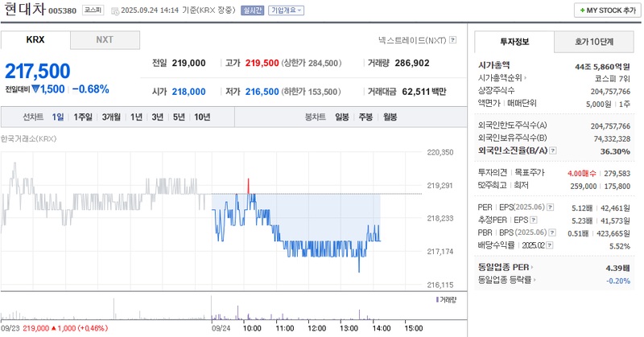Click the -0.68% change rate
Screen dimensions: 644x337
click(91, 89)
